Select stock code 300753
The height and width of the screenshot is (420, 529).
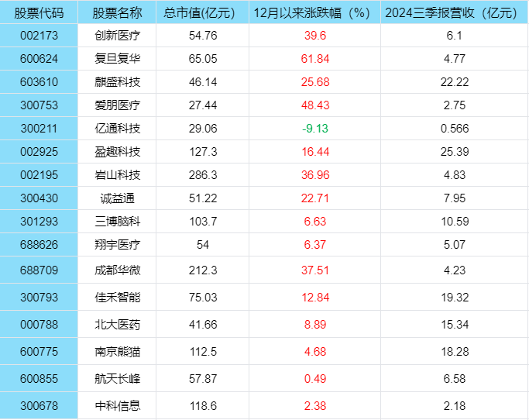(39, 105)
